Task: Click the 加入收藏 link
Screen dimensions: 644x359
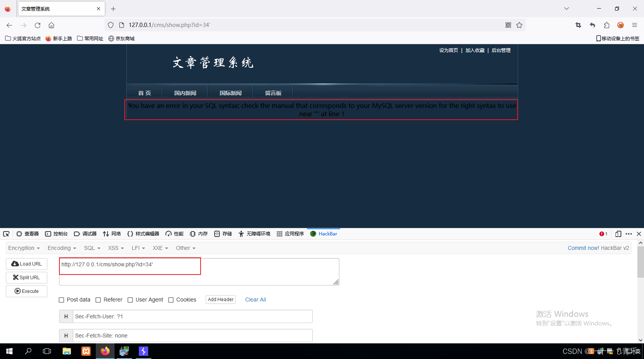Action: [475, 50]
